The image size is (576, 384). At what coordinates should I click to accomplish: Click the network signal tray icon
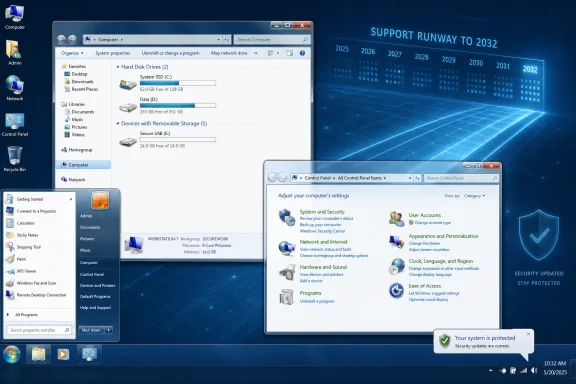pyautogui.click(x=524, y=371)
